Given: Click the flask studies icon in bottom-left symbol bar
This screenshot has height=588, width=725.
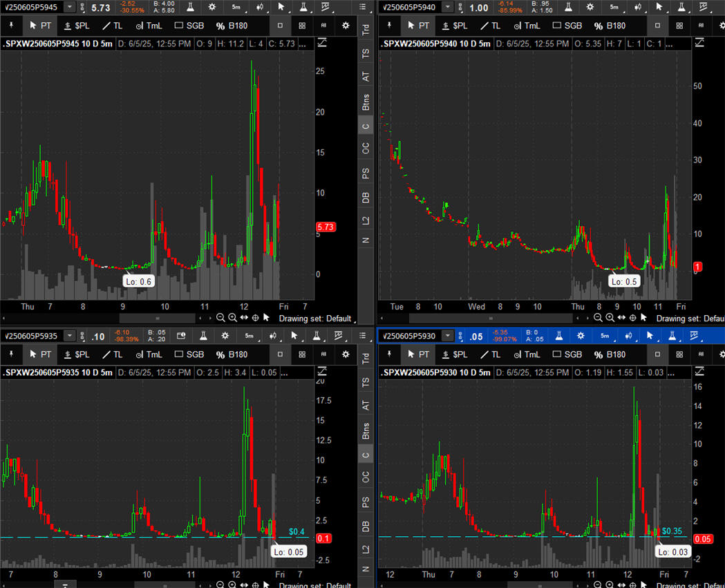Looking at the screenshot, I should pos(204,336).
